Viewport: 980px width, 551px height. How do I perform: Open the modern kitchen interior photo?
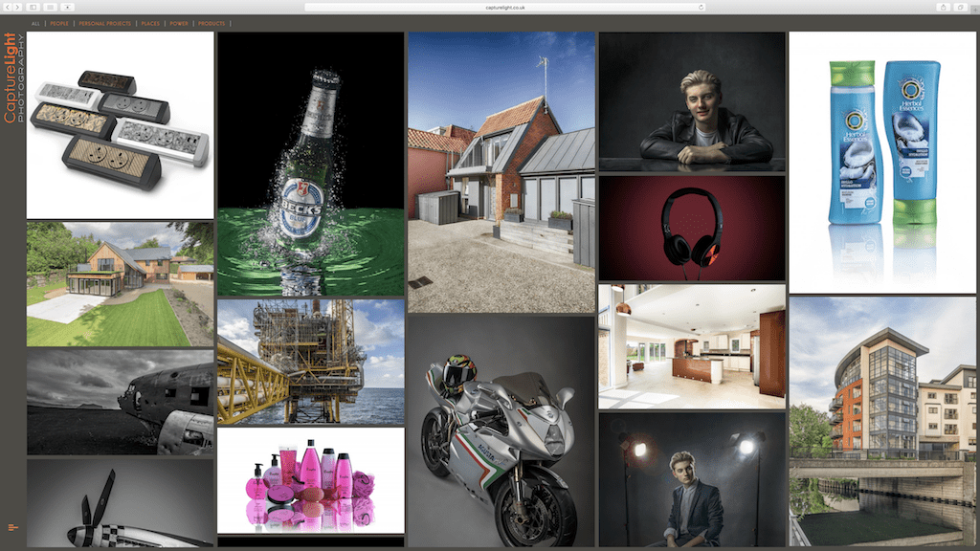[x=692, y=346]
